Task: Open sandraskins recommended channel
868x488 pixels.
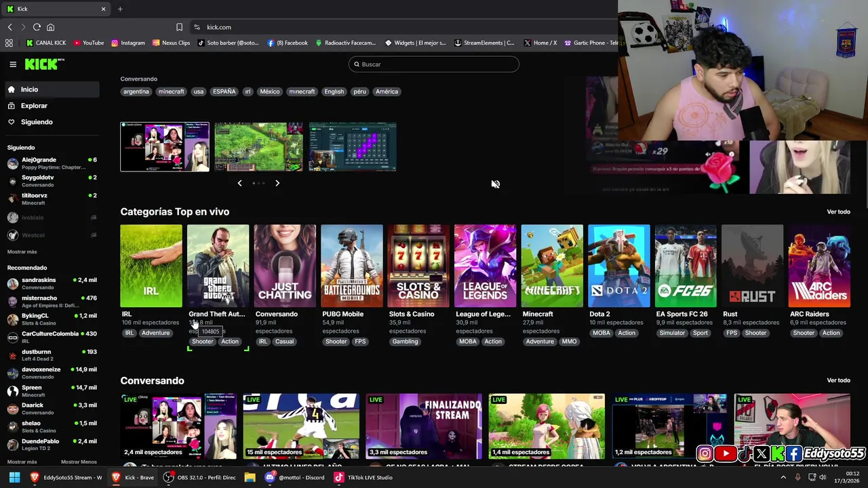Action: (52, 283)
